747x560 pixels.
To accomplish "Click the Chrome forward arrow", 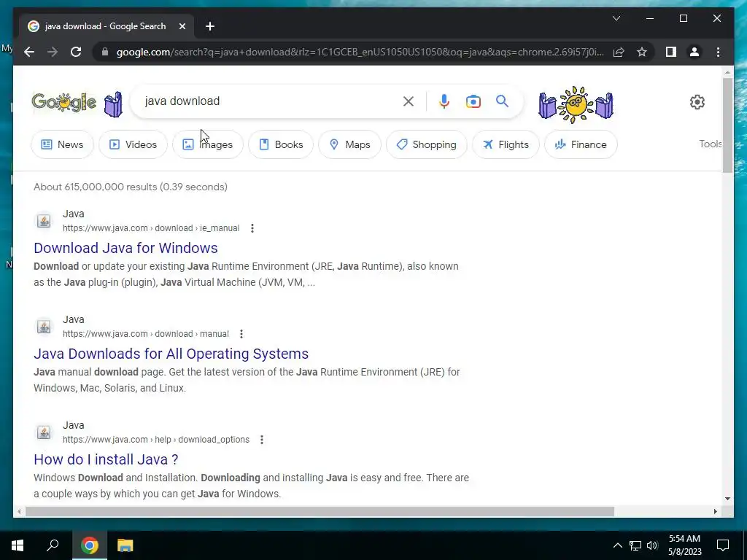I will click(52, 52).
